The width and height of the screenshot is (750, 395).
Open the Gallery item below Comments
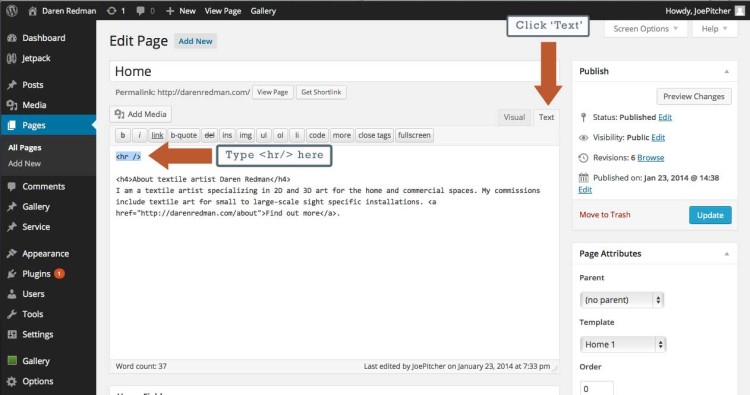pos(35,207)
